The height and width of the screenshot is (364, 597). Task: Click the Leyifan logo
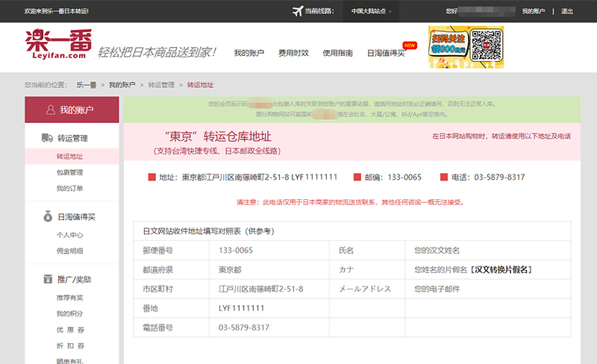coord(56,45)
